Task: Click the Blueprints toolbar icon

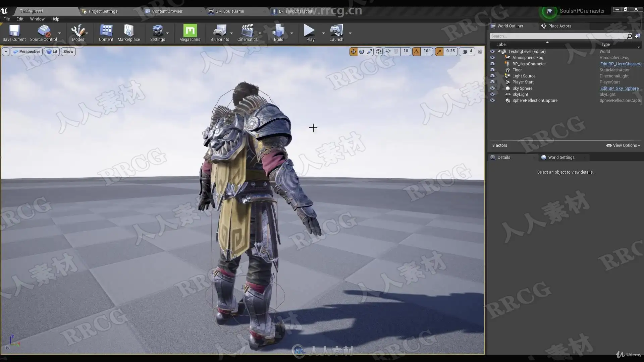Action: pyautogui.click(x=219, y=33)
